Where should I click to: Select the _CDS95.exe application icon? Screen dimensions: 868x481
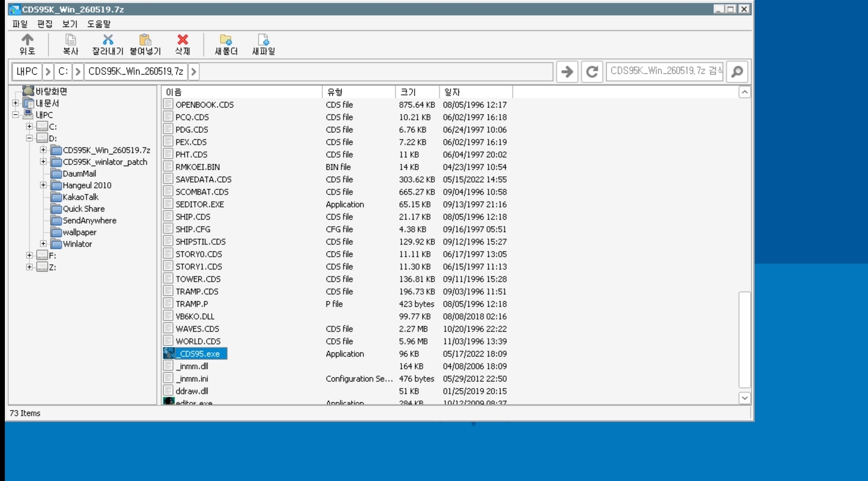tap(169, 354)
